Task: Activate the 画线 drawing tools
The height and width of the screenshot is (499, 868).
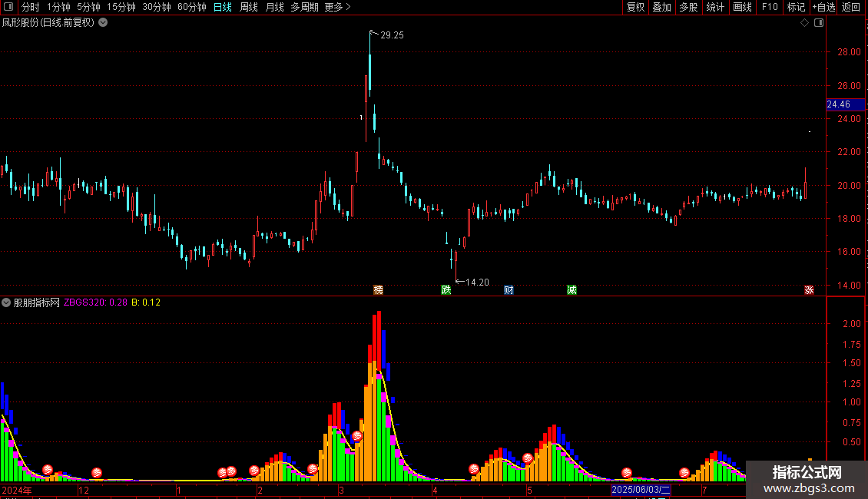Action: (x=742, y=7)
